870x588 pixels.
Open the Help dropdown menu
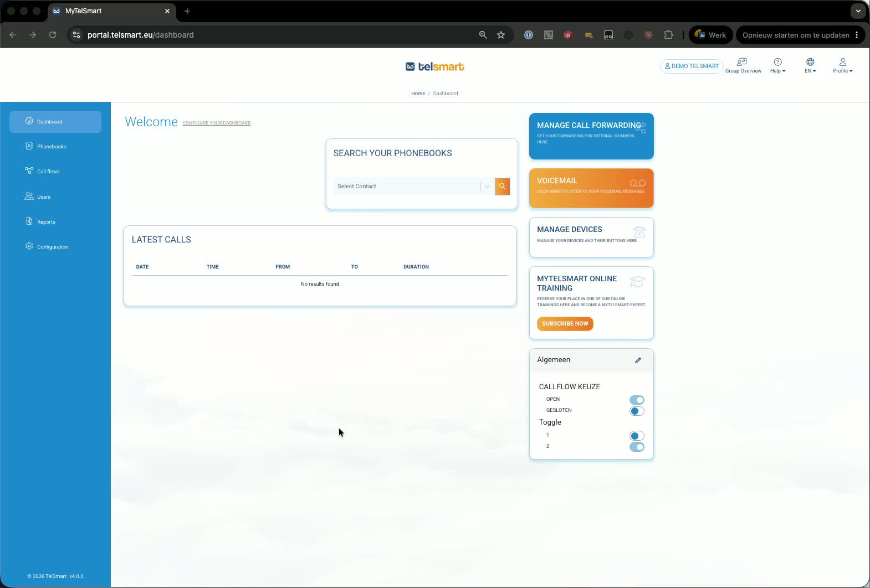pos(778,65)
